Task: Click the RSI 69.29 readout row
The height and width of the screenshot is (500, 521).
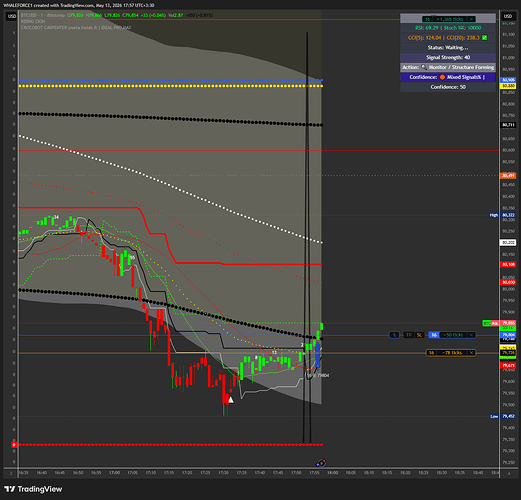Action: [x=448, y=28]
